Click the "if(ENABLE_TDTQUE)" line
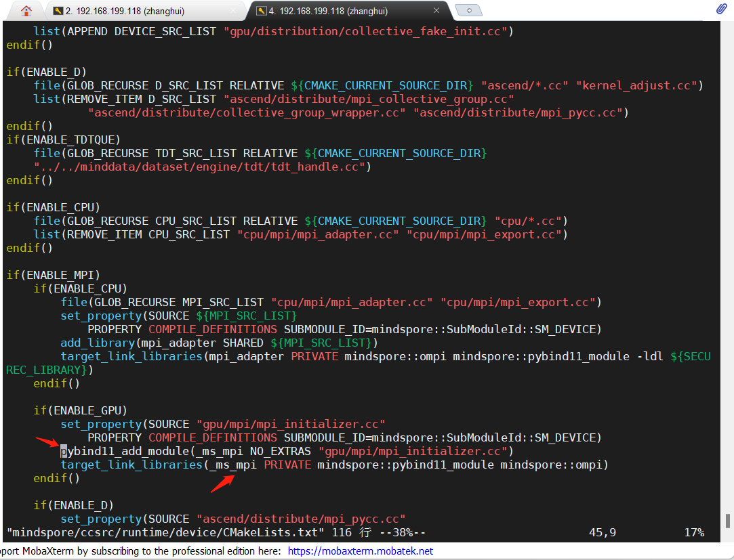The width and height of the screenshot is (734, 560). [63, 139]
